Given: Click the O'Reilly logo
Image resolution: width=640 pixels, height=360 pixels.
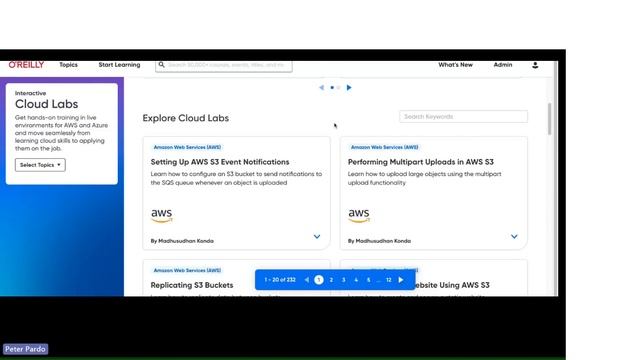Looking at the screenshot, I should pos(26,65).
